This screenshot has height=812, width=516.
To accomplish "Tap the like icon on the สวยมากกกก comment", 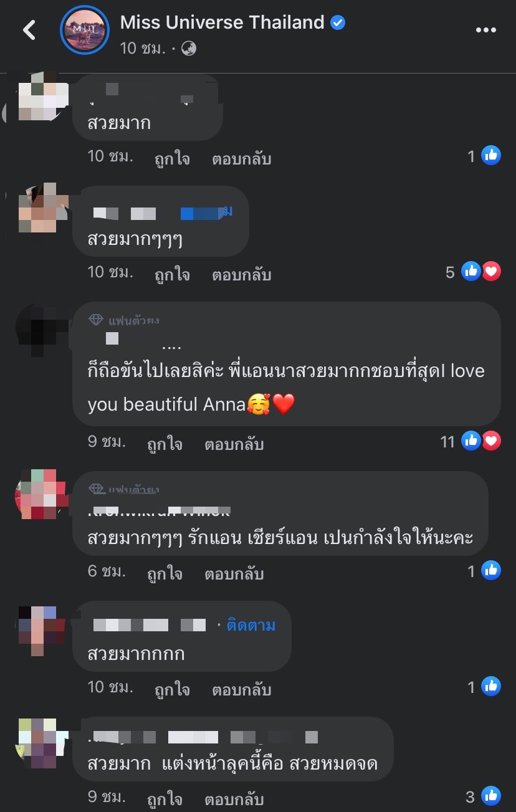I will point(491,687).
